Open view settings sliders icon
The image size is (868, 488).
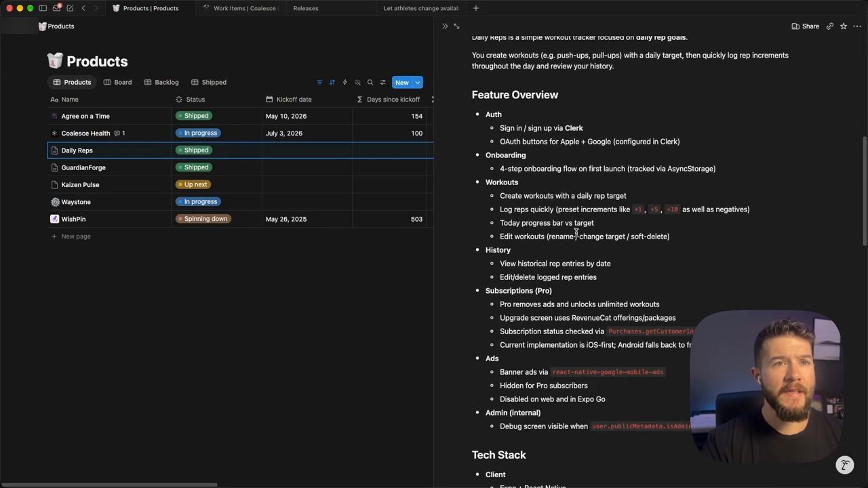(382, 83)
